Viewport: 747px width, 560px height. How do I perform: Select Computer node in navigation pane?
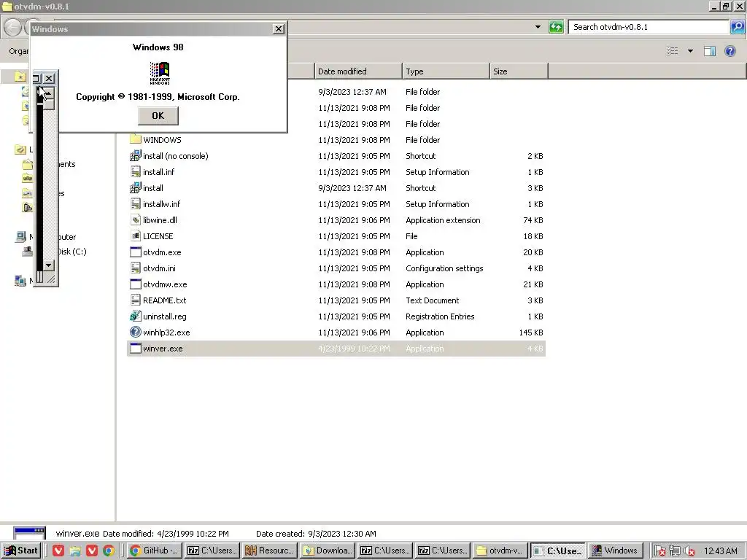pyautogui.click(x=21, y=237)
